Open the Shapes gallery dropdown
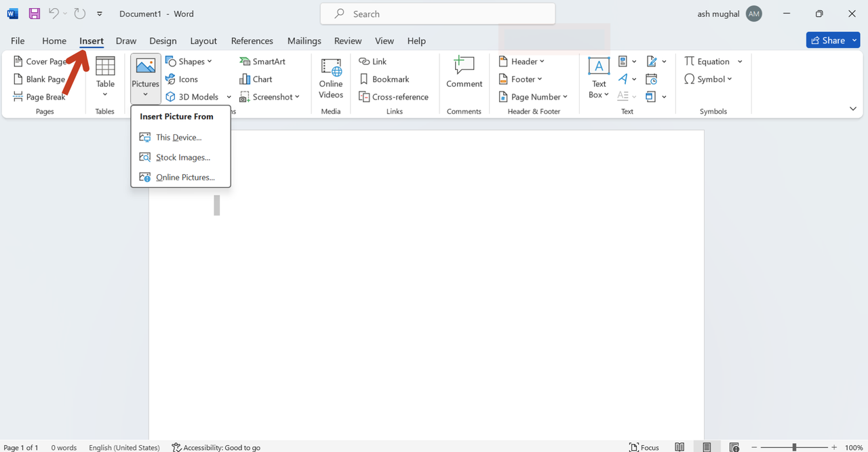This screenshot has height=452, width=868. [x=189, y=62]
